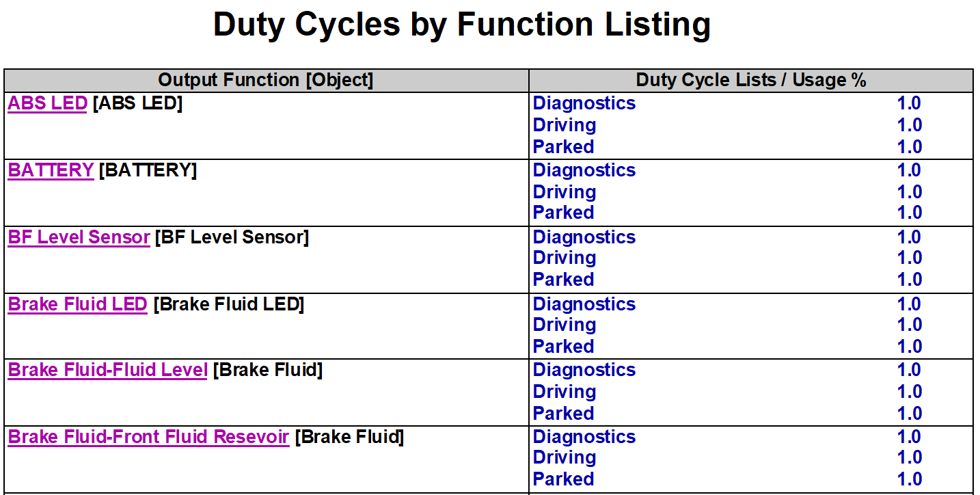Open the Brake Fluid LED link

[x=77, y=304]
